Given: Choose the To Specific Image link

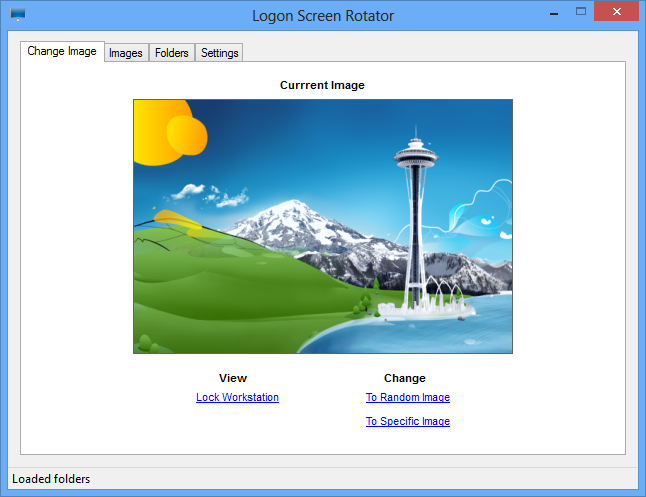Looking at the screenshot, I should tap(408, 421).
